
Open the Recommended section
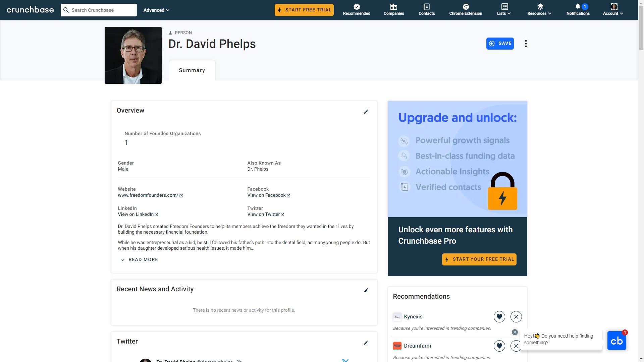click(x=357, y=10)
